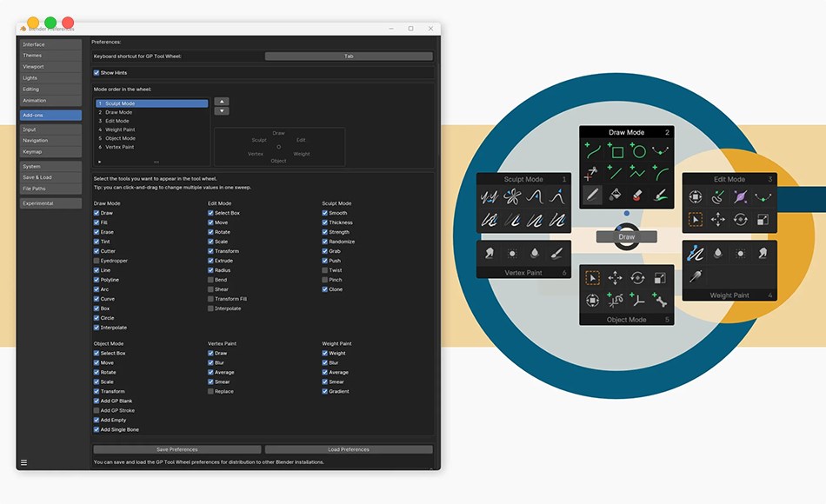Pick the Add Single Bone tool in Object Mode
This screenshot has width=826, height=504.
[661, 301]
